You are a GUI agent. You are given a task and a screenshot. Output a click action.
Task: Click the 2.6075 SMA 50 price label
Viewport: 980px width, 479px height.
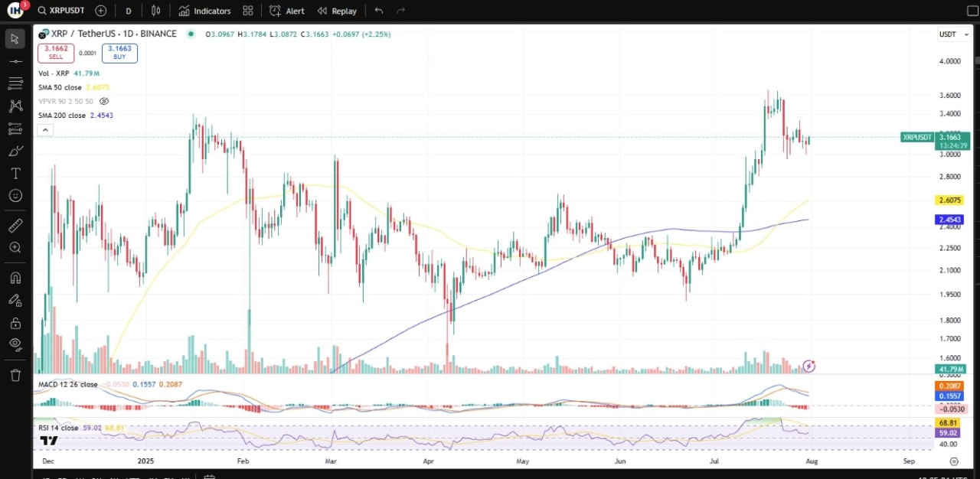(x=949, y=200)
